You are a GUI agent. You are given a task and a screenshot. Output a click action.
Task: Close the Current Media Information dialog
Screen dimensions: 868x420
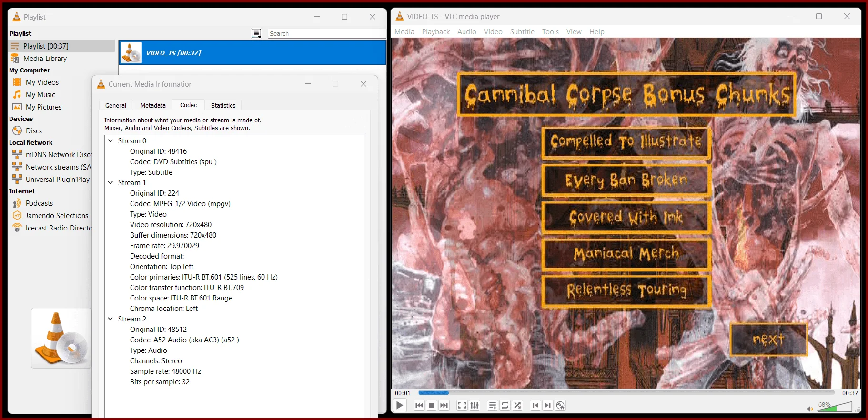coord(363,84)
